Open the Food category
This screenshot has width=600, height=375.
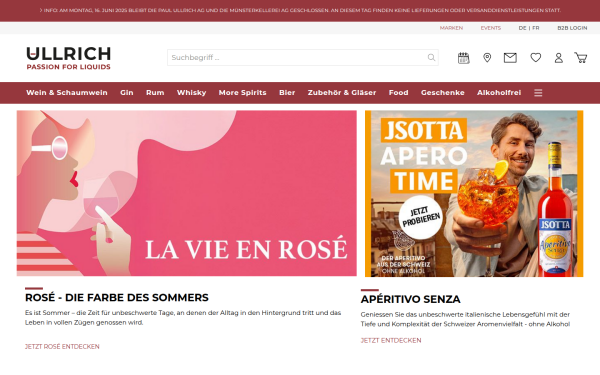[x=398, y=93]
